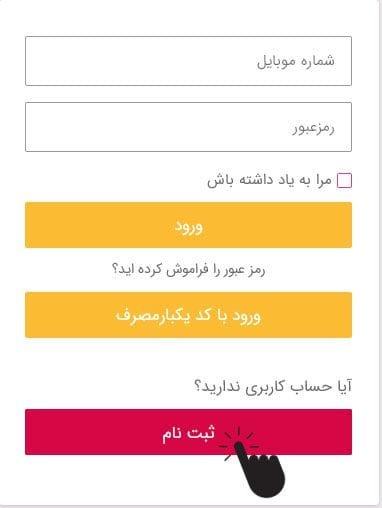Click the رمزعبور placeholder text
The image size is (382, 508).
point(313,128)
